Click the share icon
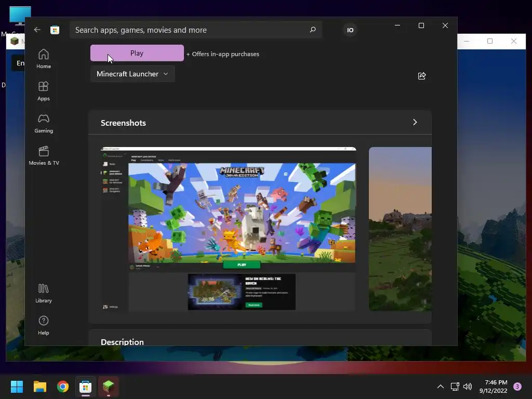 tap(422, 76)
